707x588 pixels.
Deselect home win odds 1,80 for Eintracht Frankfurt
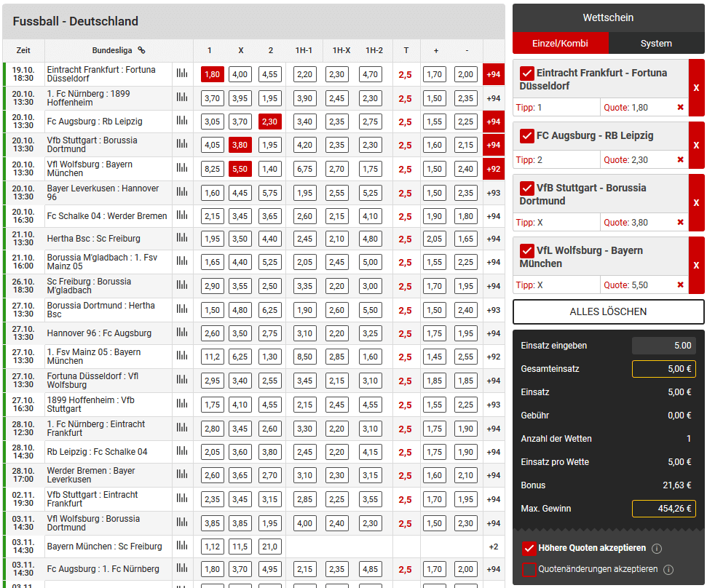point(212,74)
